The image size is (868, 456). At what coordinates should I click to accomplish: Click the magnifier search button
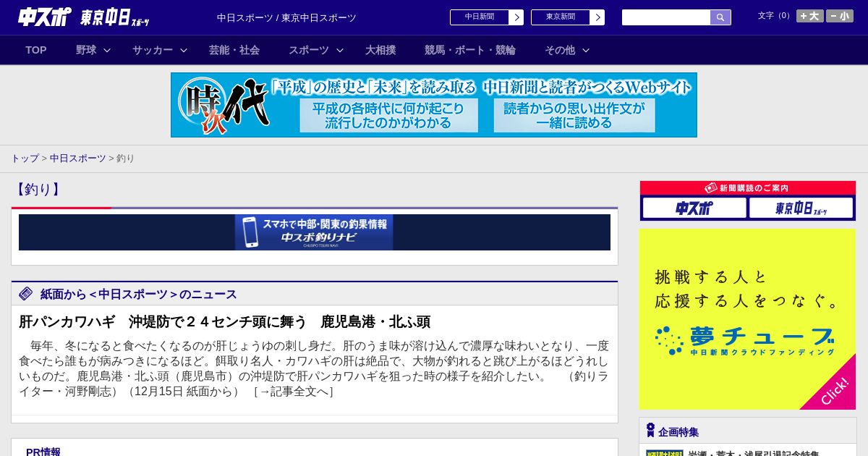point(720,17)
